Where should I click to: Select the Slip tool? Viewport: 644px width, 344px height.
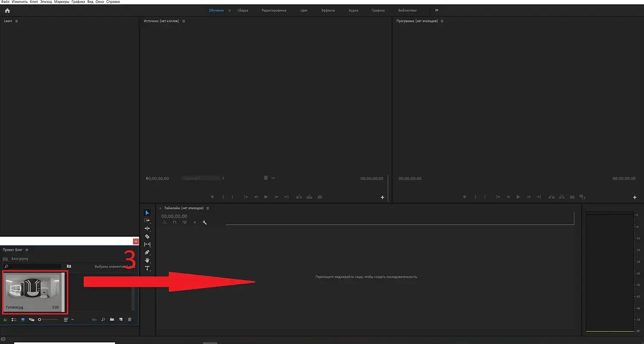147,244
